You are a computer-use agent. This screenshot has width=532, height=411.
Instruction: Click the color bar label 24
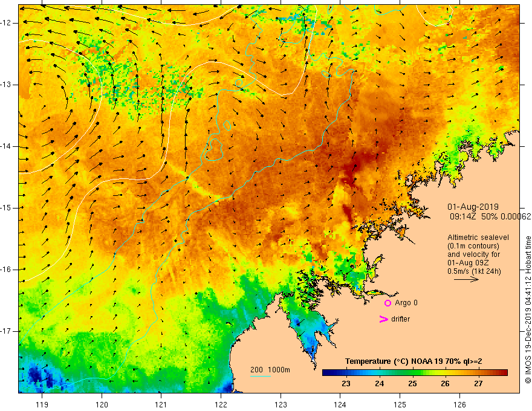pyautogui.click(x=379, y=384)
